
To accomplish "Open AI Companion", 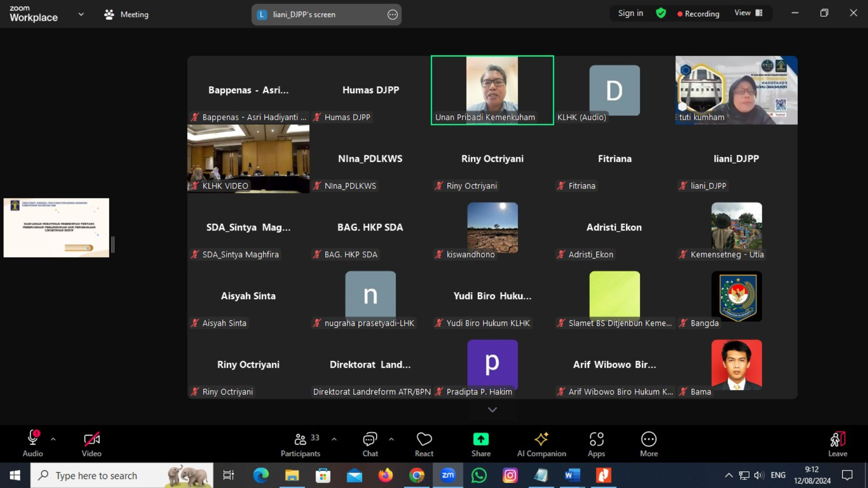I will click(x=542, y=443).
